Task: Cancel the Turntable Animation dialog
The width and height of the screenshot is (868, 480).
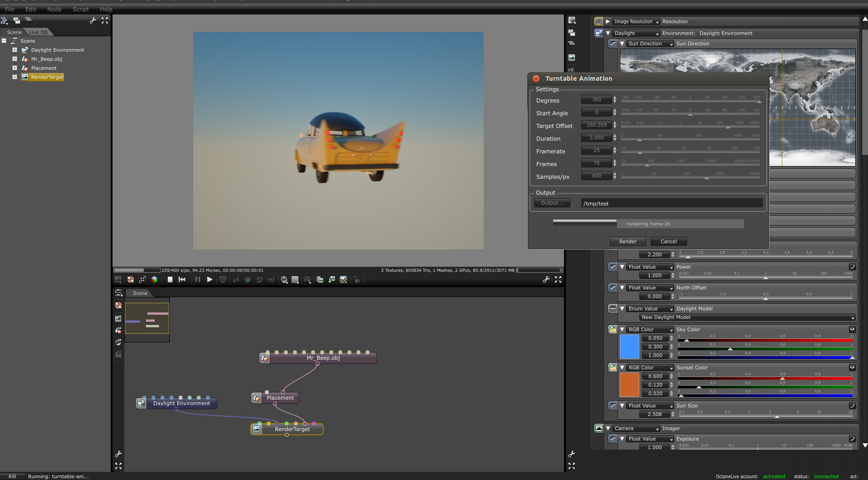Action: click(669, 241)
